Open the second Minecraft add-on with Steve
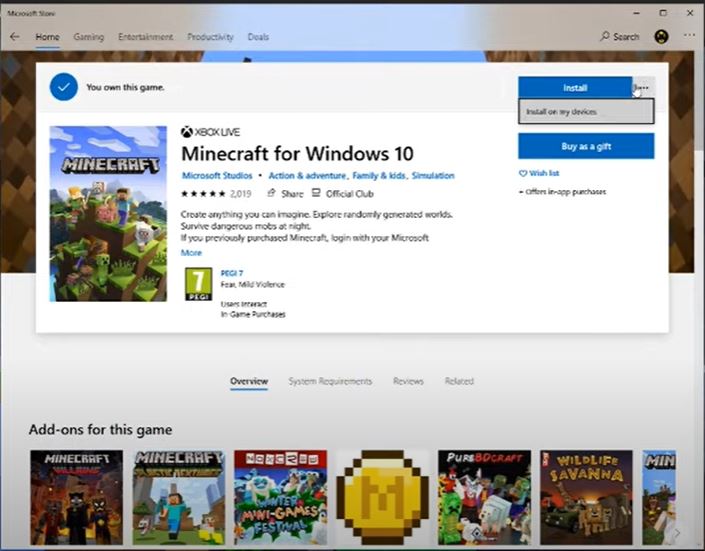This screenshot has height=551, width=705. click(x=178, y=497)
